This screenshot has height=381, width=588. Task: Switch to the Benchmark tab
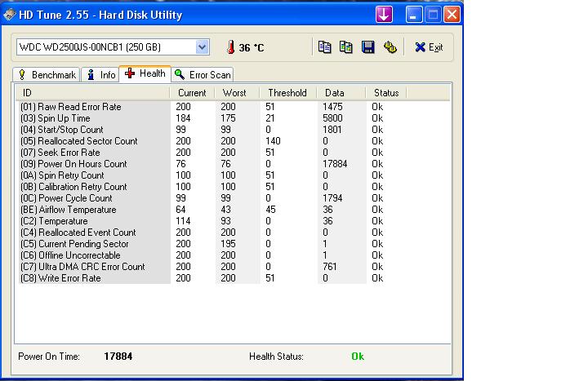click(47, 75)
